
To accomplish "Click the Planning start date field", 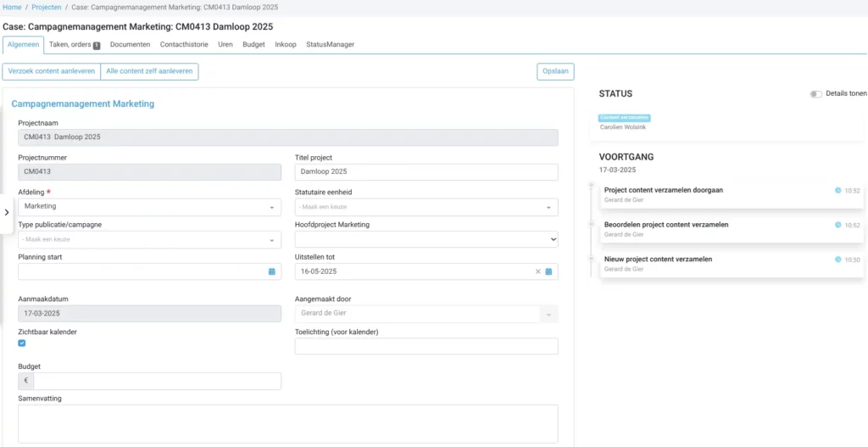I will coord(149,272).
